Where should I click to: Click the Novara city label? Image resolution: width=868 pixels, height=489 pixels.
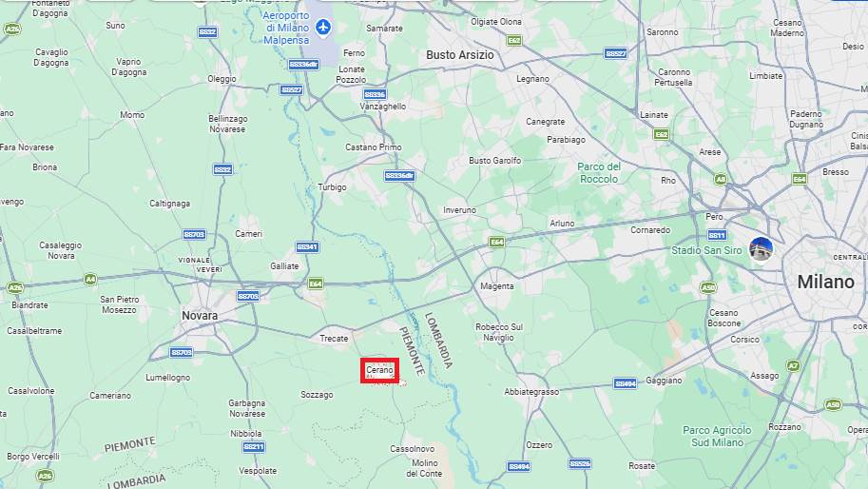coord(200,316)
